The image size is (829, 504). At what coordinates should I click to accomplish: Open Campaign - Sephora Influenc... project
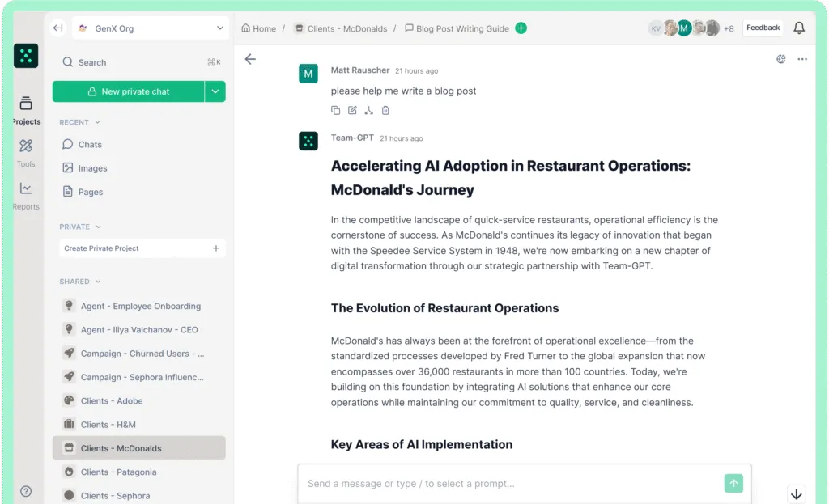139,377
